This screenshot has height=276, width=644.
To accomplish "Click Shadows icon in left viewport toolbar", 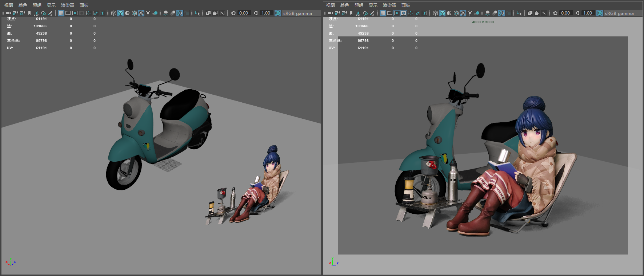I will (x=155, y=13).
